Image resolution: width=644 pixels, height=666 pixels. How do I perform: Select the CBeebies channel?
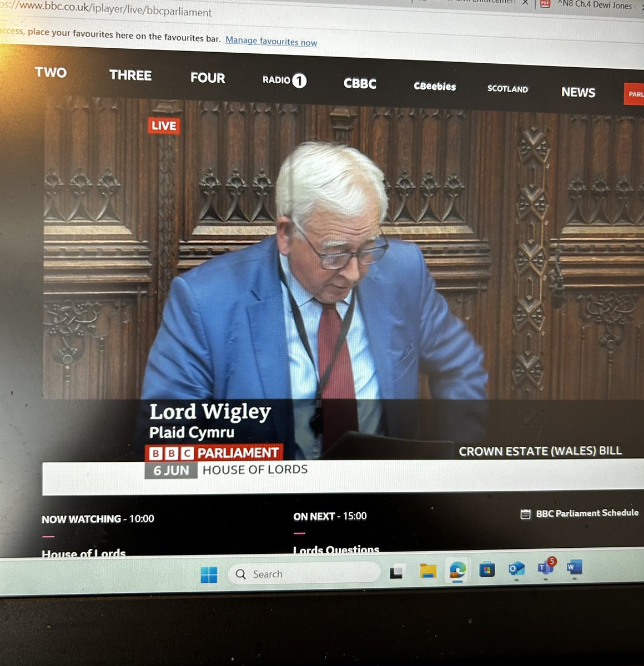435,87
